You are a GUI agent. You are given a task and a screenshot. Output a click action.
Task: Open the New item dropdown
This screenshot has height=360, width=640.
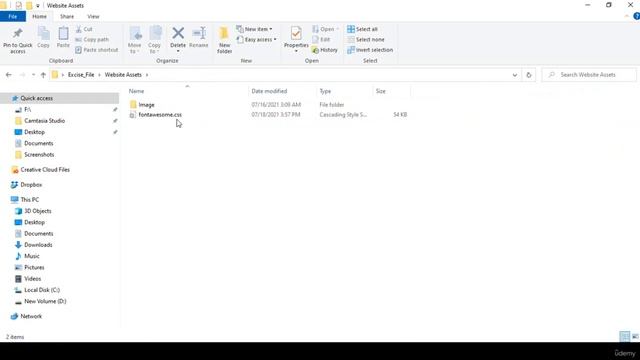pos(254,29)
